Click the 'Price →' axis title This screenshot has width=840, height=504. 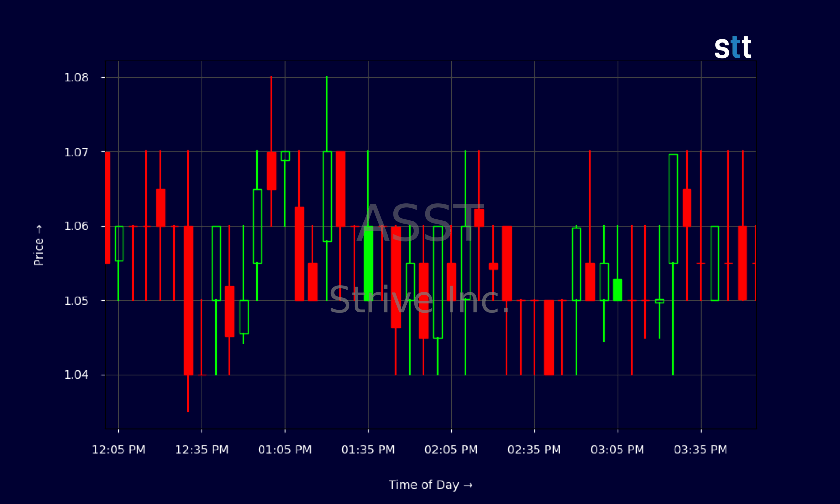tap(39, 245)
